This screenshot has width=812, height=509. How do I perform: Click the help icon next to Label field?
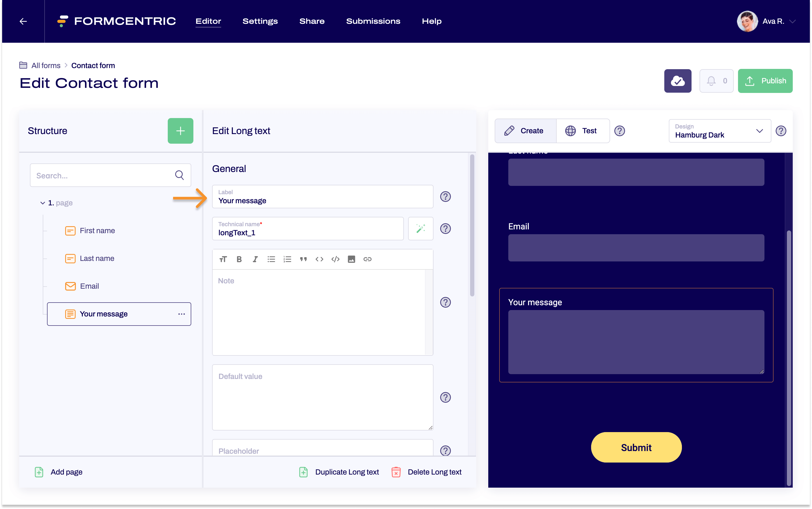pyautogui.click(x=446, y=197)
